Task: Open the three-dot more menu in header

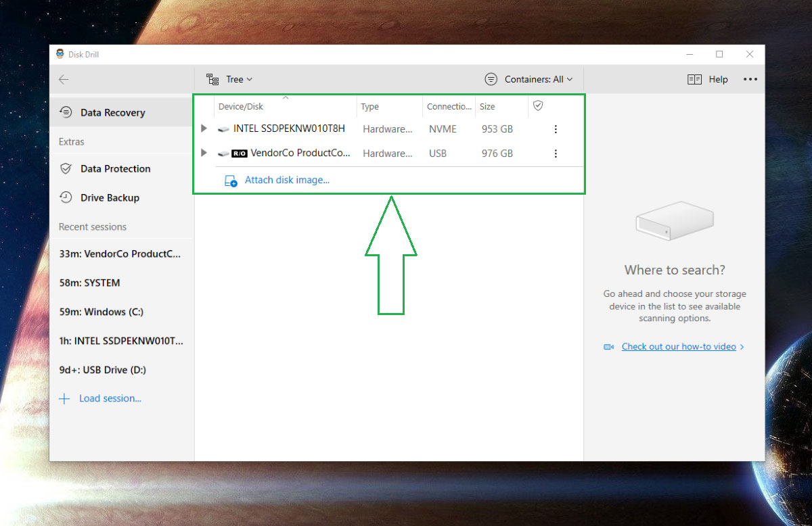Action: [750, 79]
